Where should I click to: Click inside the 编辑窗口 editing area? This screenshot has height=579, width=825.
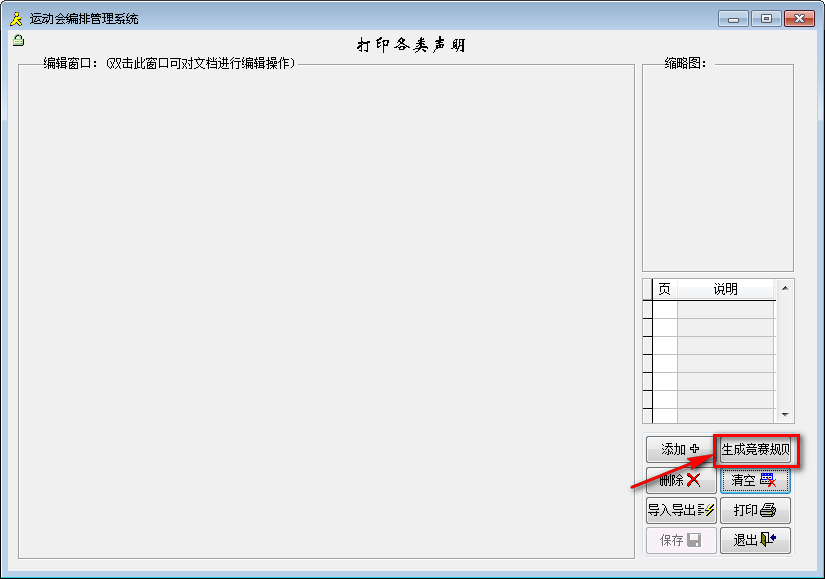326,310
